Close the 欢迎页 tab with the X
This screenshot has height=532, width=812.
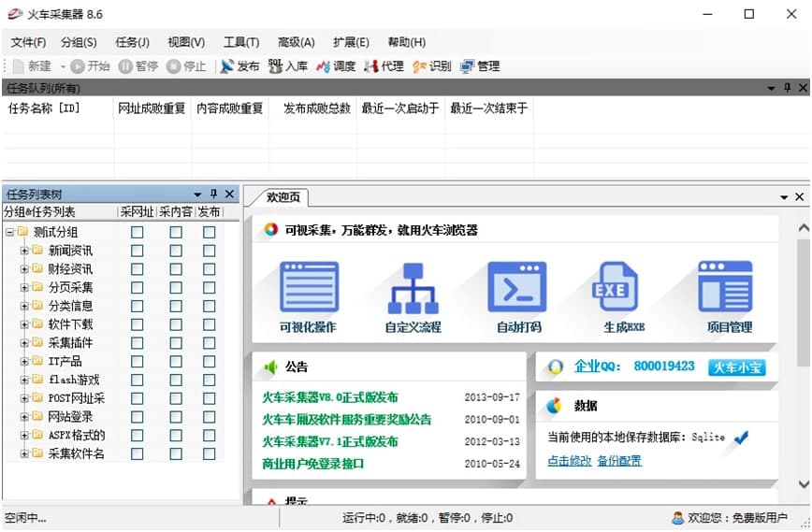[800, 196]
